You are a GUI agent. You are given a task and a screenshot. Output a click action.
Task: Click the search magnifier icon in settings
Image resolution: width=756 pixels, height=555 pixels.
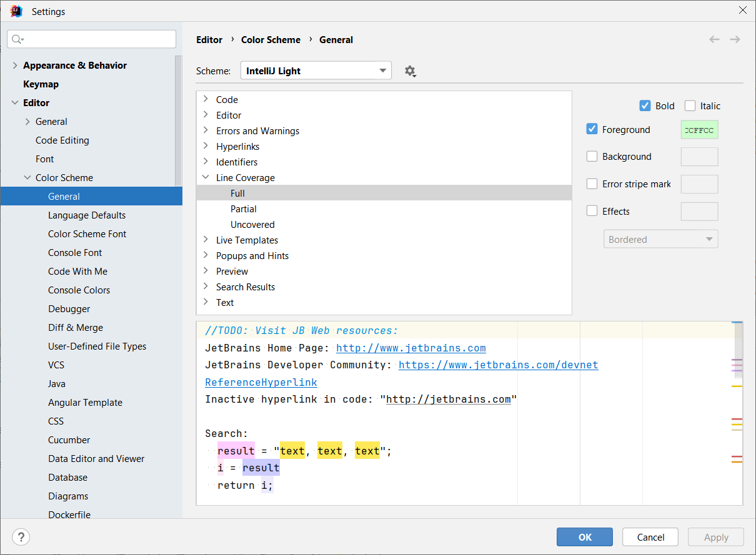pyautogui.click(x=17, y=39)
